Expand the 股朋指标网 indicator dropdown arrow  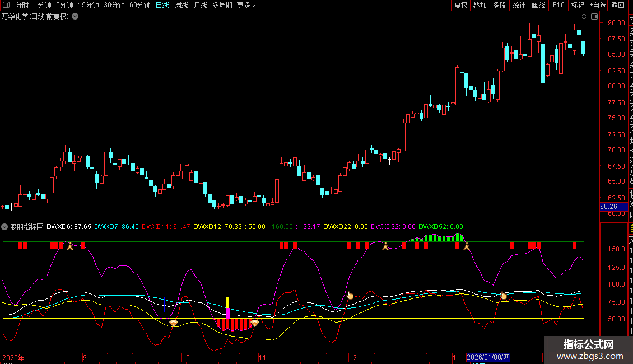tap(5, 227)
